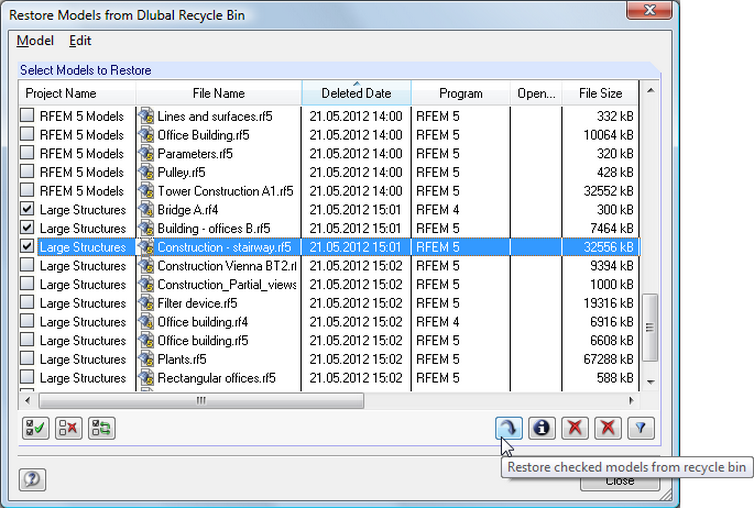
Task: Open the model info icon
Action: [x=542, y=428]
